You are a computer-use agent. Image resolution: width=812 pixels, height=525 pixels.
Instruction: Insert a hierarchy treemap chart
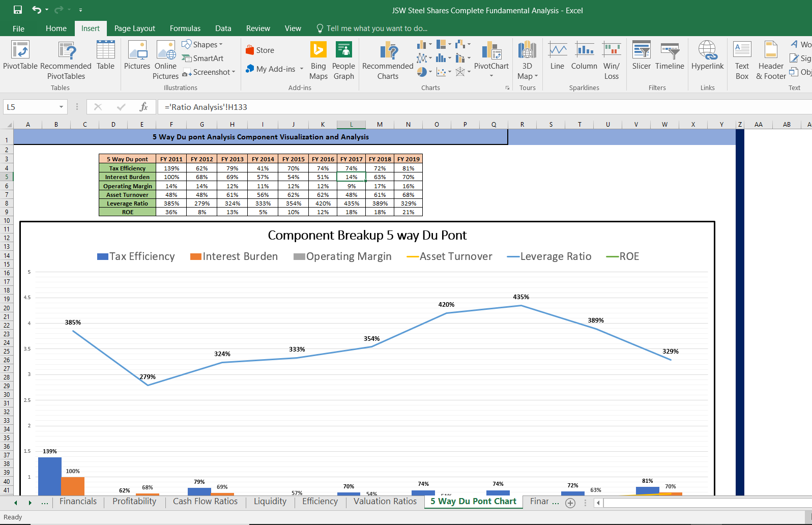click(x=442, y=45)
